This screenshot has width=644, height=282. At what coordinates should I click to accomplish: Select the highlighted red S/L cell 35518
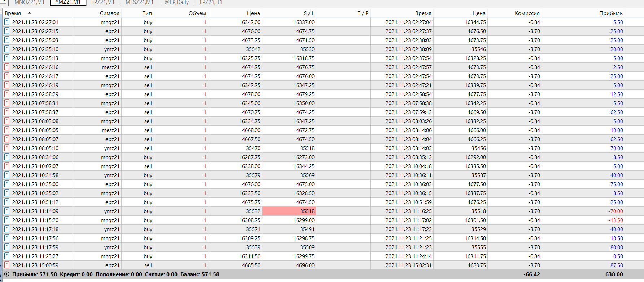(289, 211)
